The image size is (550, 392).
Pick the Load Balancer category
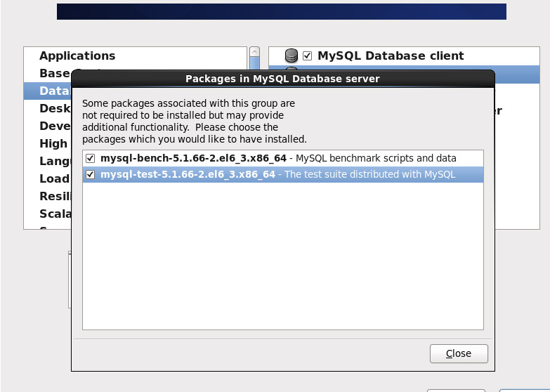tap(54, 178)
